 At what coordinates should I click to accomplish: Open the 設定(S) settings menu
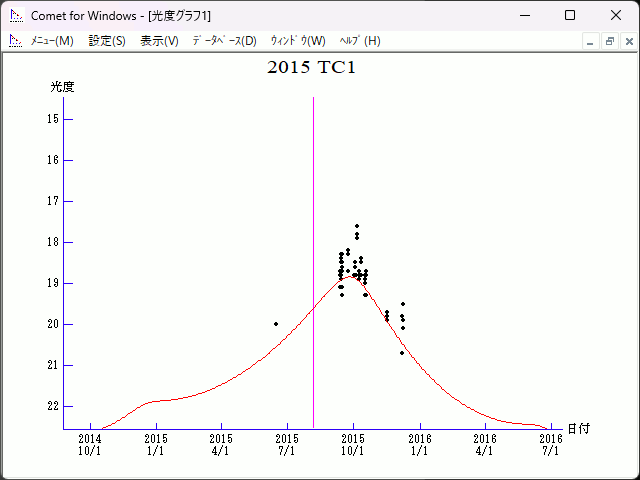(x=107, y=41)
